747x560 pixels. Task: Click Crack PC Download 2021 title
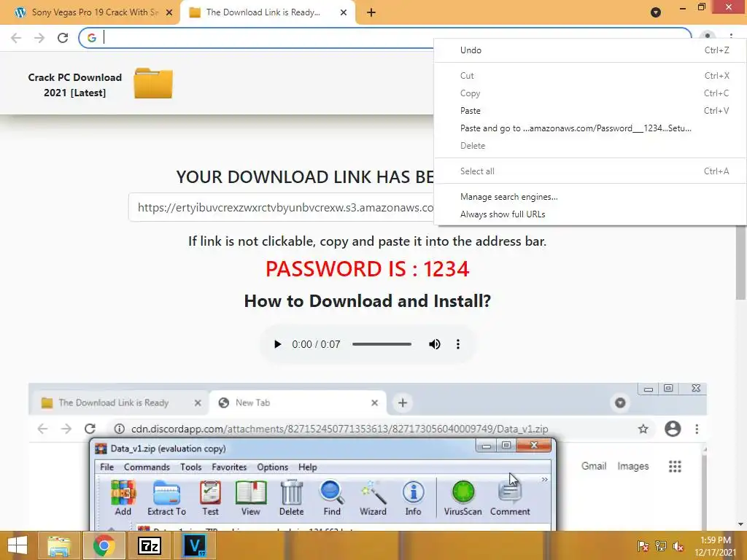[x=75, y=85]
